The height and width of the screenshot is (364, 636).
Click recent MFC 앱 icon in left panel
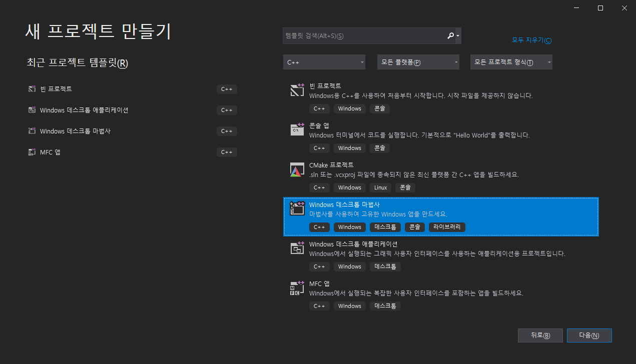click(x=32, y=152)
